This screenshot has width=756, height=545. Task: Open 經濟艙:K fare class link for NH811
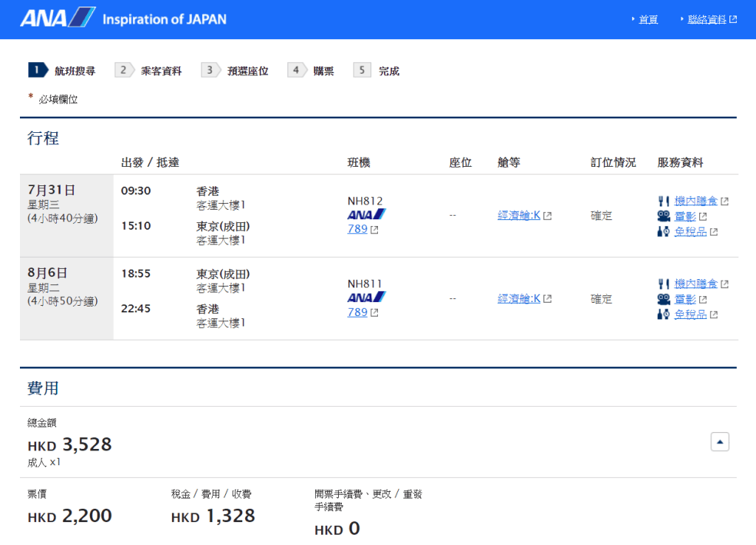[x=519, y=298]
